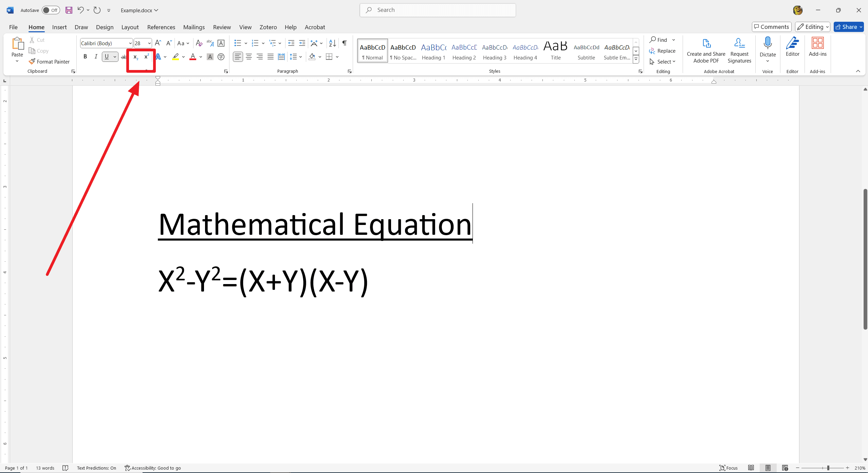Expand the Font Size dropdown
868x473 pixels.
[x=149, y=43]
